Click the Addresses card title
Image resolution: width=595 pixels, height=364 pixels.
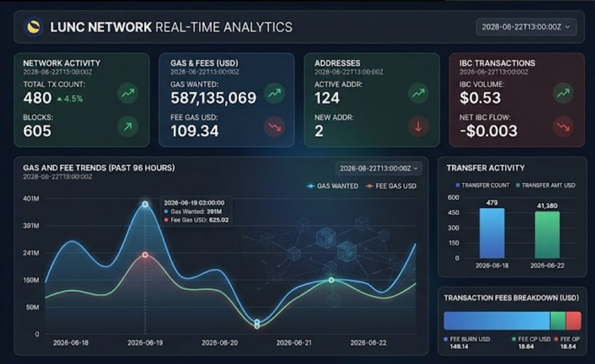338,63
